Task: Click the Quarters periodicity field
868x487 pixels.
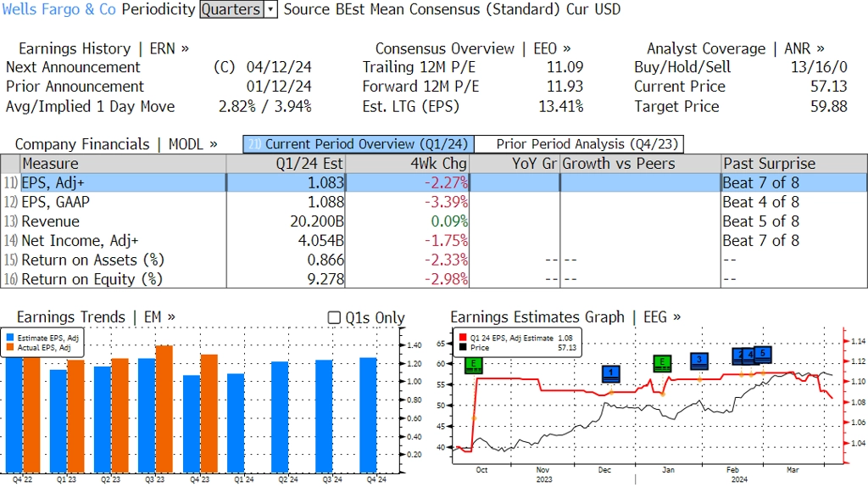Action: tap(231, 9)
